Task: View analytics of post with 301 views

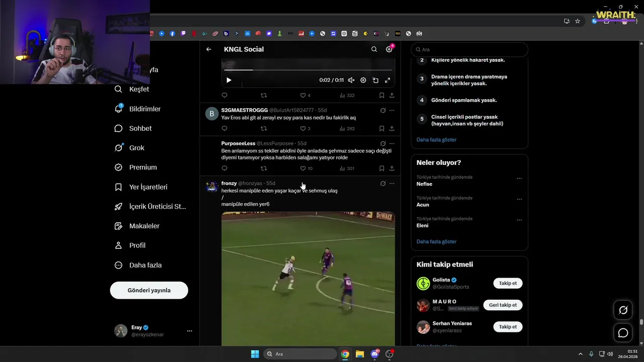Action: 347,168
